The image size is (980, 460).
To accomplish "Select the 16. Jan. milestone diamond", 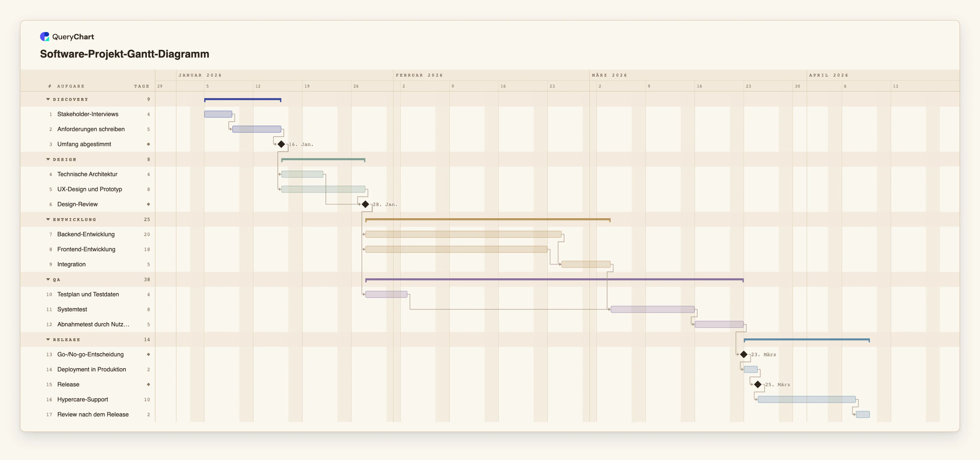I will tap(281, 144).
